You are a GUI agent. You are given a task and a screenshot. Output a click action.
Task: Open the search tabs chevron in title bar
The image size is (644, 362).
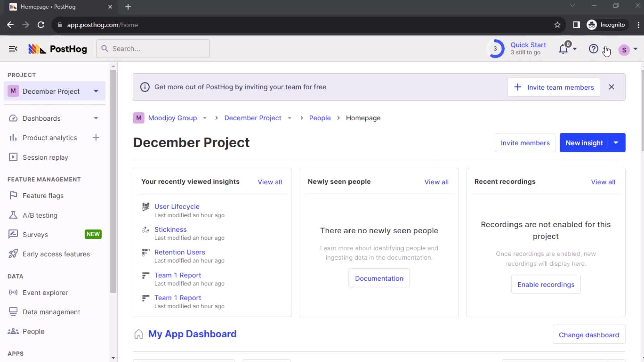click(572, 6)
